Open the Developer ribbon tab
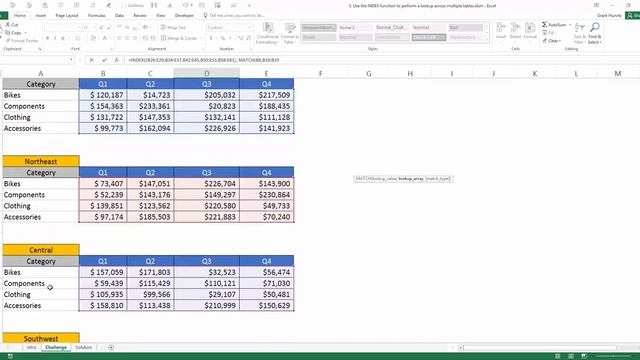Image resolution: width=640 pixels, height=360 pixels. pyautogui.click(x=184, y=16)
